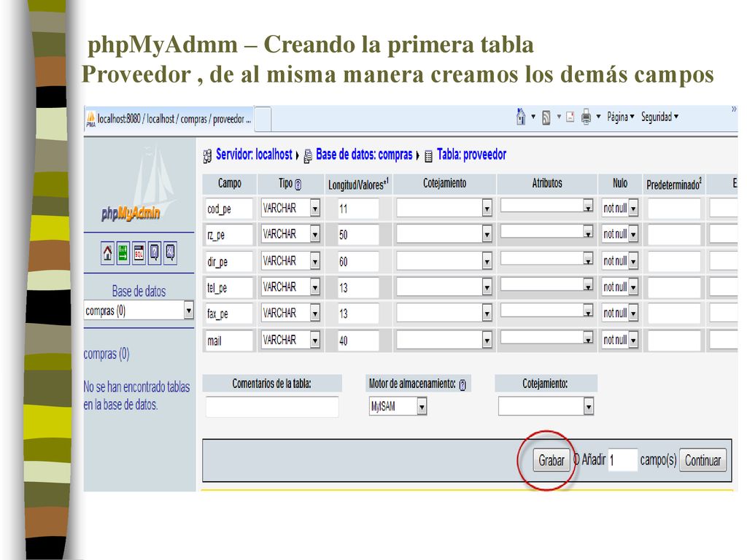
Task: Click the Añadir campo(s) number field
Action: [x=623, y=460]
